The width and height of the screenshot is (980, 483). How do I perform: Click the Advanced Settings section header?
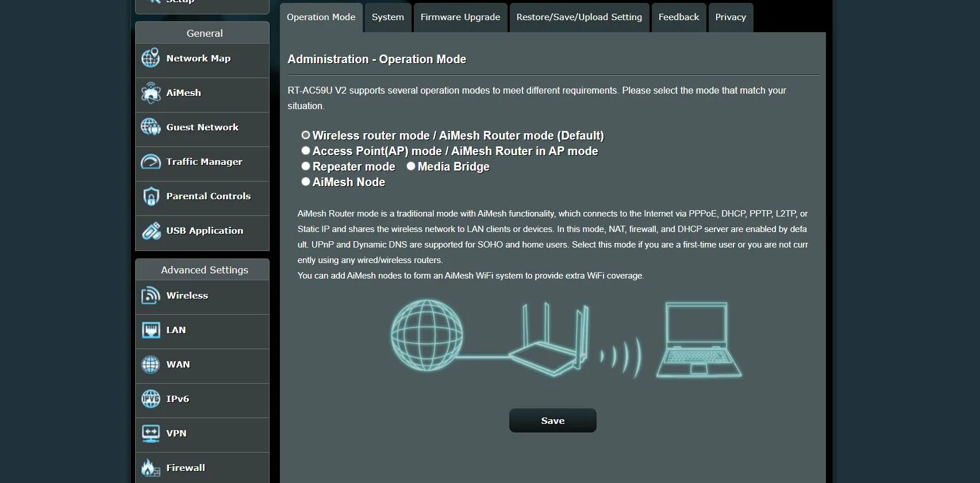point(202,269)
